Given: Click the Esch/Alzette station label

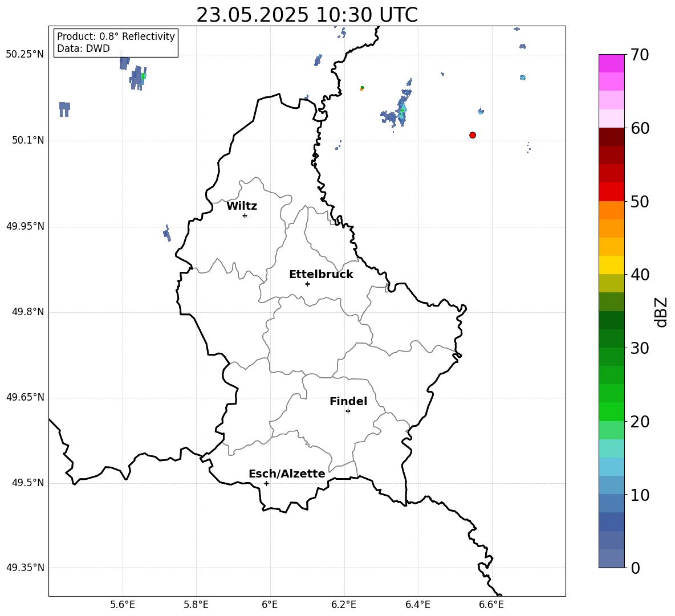Looking at the screenshot, I should point(287,474).
